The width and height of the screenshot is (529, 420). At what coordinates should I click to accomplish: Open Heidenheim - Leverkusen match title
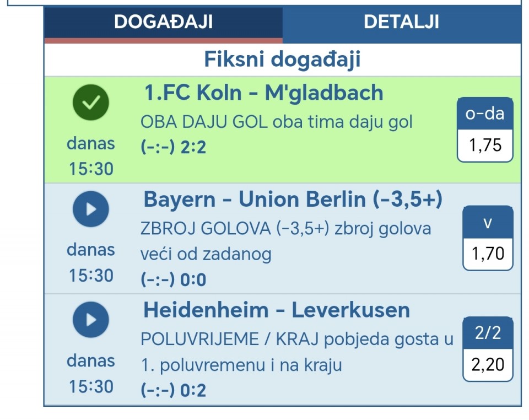pyautogui.click(x=277, y=310)
